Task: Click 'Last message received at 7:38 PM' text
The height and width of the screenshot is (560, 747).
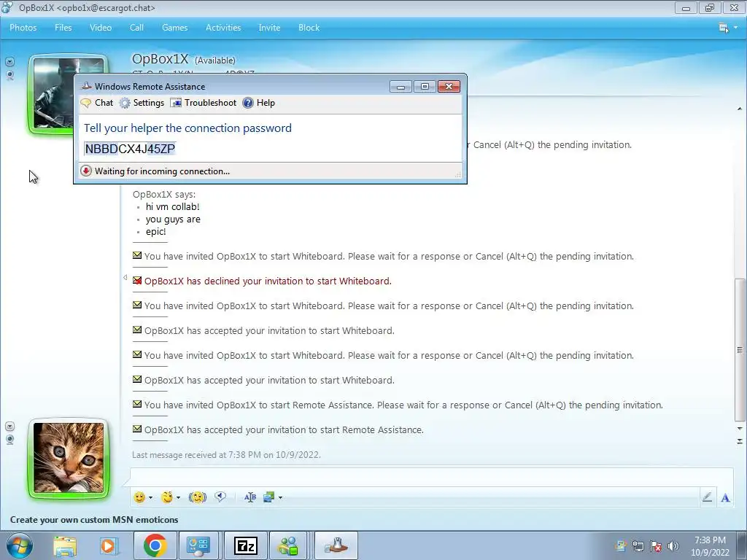Action: click(226, 455)
